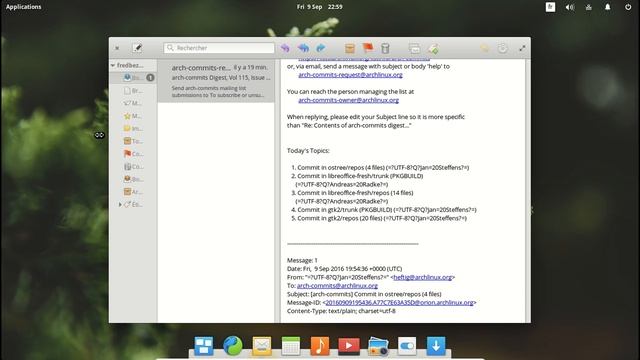Image resolution: width=640 pixels, height=360 pixels.
Task: Open the arch-commits-request@archlinux.org link
Action: click(350, 75)
